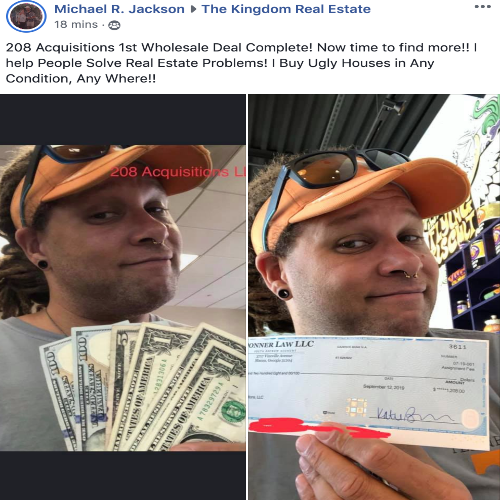
Task: Click the blue signature on the check
Action: click(x=415, y=415)
